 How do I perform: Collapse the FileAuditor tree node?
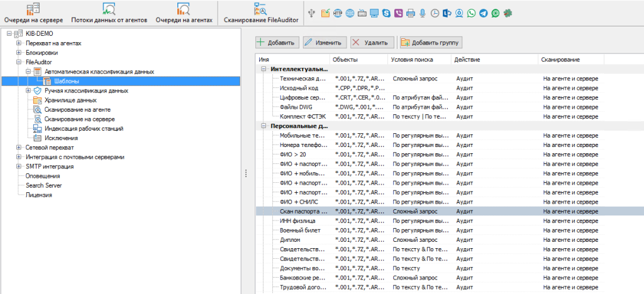pos(18,62)
